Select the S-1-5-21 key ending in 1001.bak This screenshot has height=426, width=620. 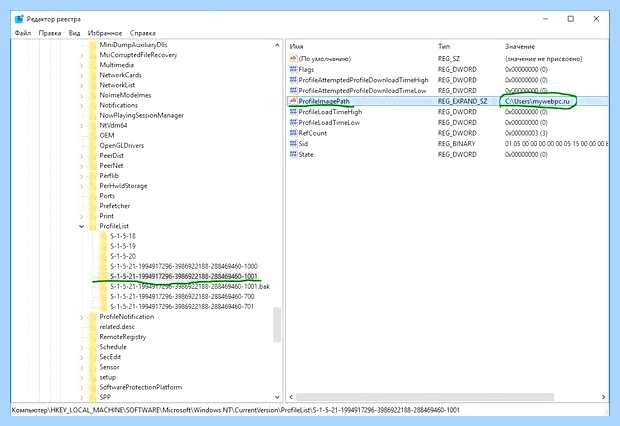(190, 286)
